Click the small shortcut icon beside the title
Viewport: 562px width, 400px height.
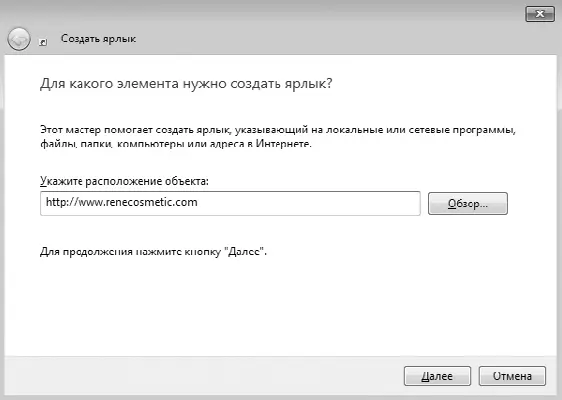43,42
